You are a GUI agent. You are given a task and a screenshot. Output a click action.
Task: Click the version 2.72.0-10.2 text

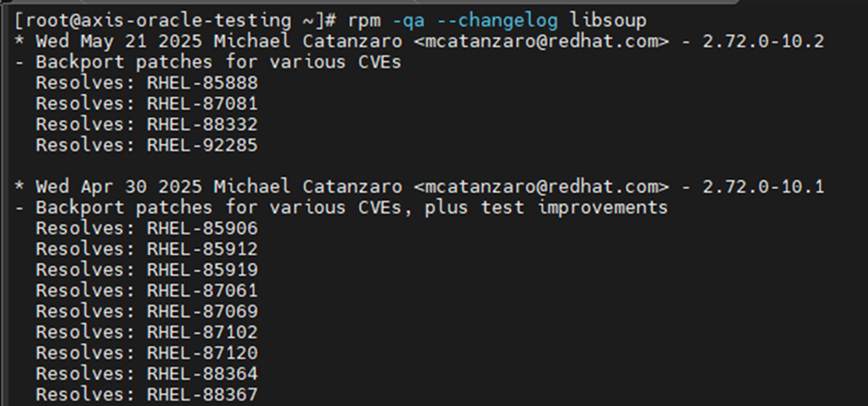764,42
